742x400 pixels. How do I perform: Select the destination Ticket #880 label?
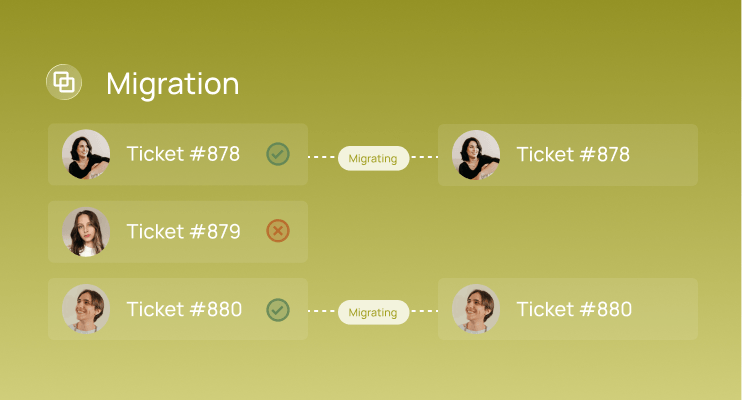pyautogui.click(x=574, y=309)
